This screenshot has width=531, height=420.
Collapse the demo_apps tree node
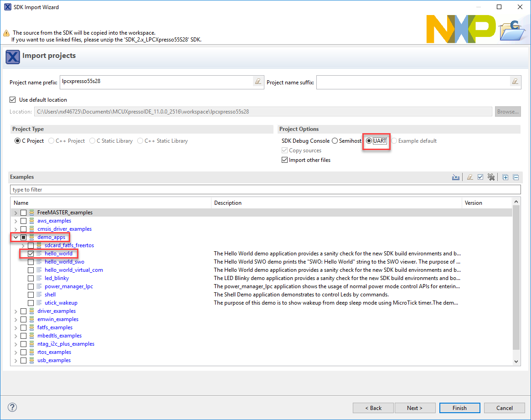click(16, 237)
